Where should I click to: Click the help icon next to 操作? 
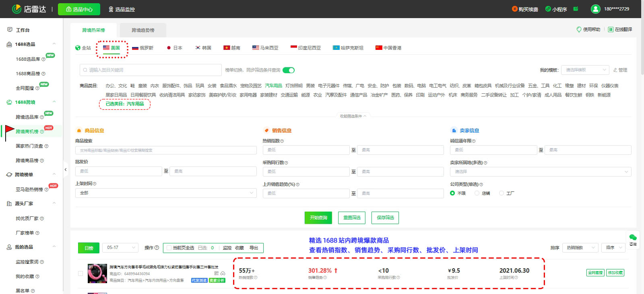157,248
